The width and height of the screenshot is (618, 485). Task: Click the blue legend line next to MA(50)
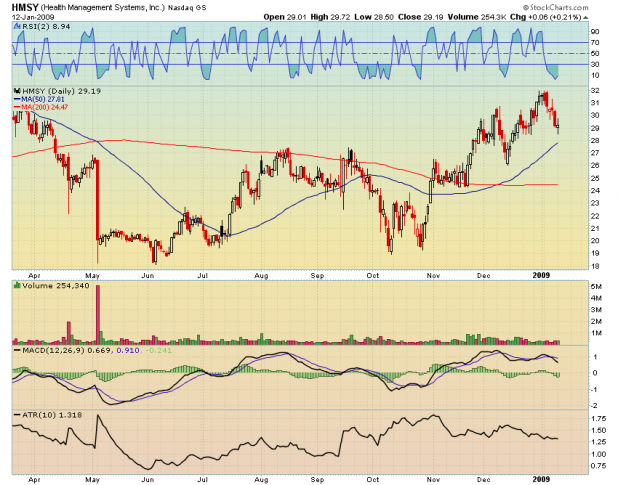[17, 99]
